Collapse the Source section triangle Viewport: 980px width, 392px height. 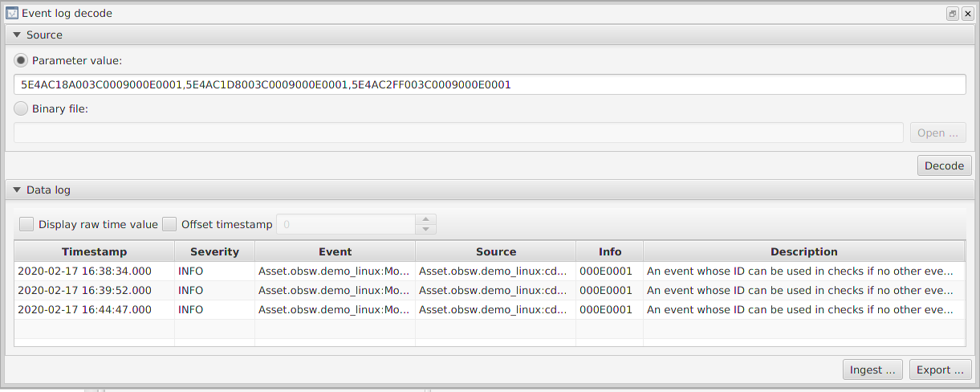pos(16,35)
